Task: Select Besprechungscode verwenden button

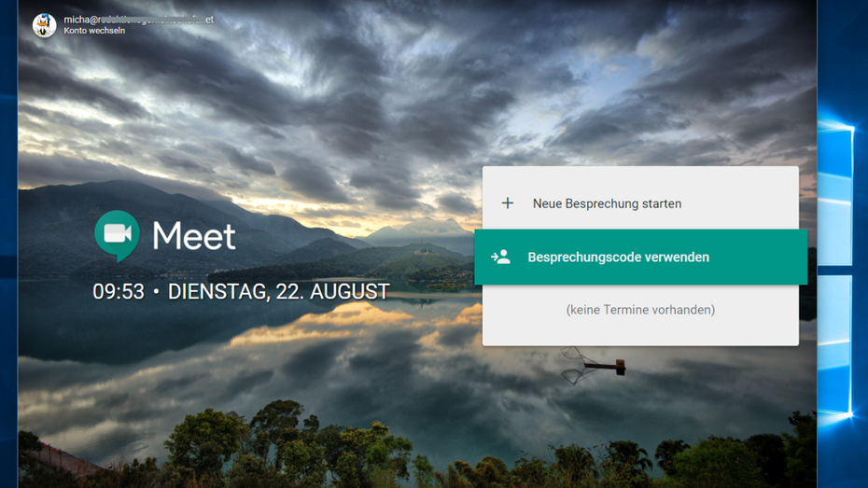Action: pyautogui.click(x=640, y=257)
